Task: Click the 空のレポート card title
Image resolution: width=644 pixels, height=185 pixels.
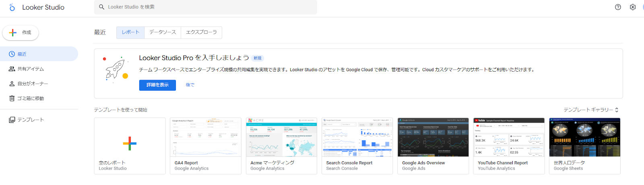Action: 112,163
